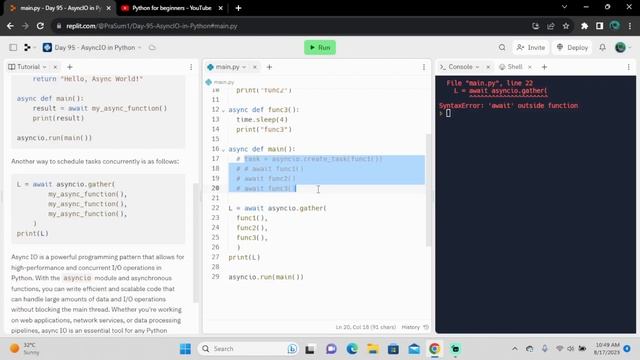The image size is (640, 360).
Task: Open the notifications bell icon
Action: pos(602,47)
